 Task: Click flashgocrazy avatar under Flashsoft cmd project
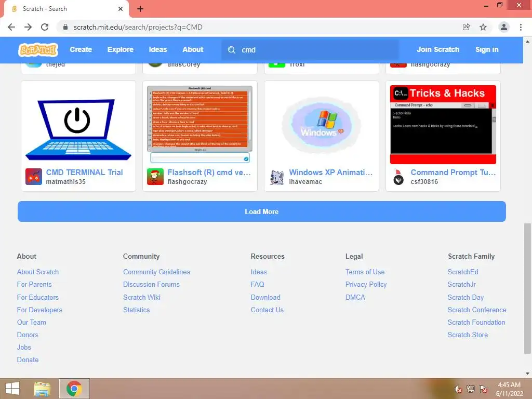coord(155,177)
